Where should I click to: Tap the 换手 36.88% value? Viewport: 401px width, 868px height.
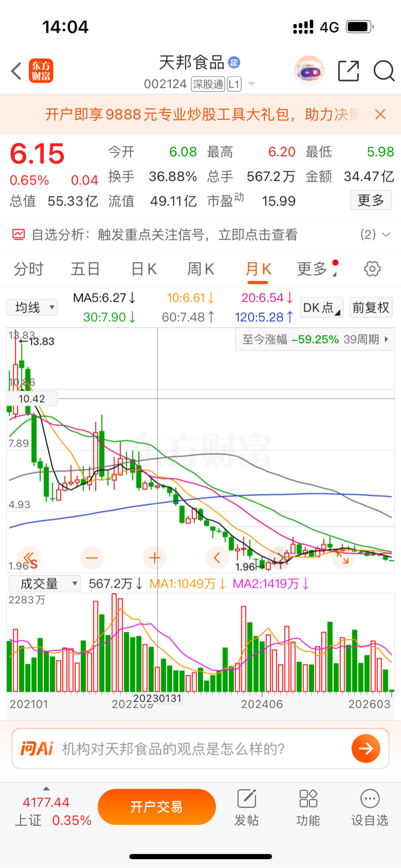point(152,176)
